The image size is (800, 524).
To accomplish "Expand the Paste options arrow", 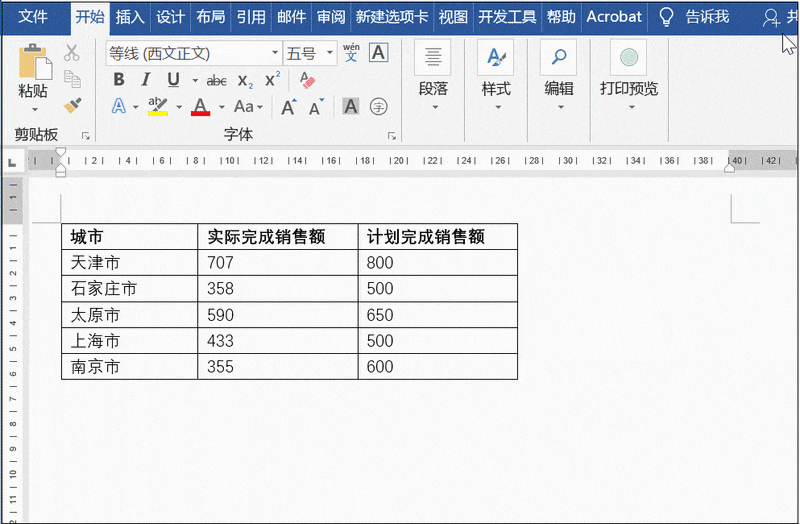I will [x=35, y=109].
